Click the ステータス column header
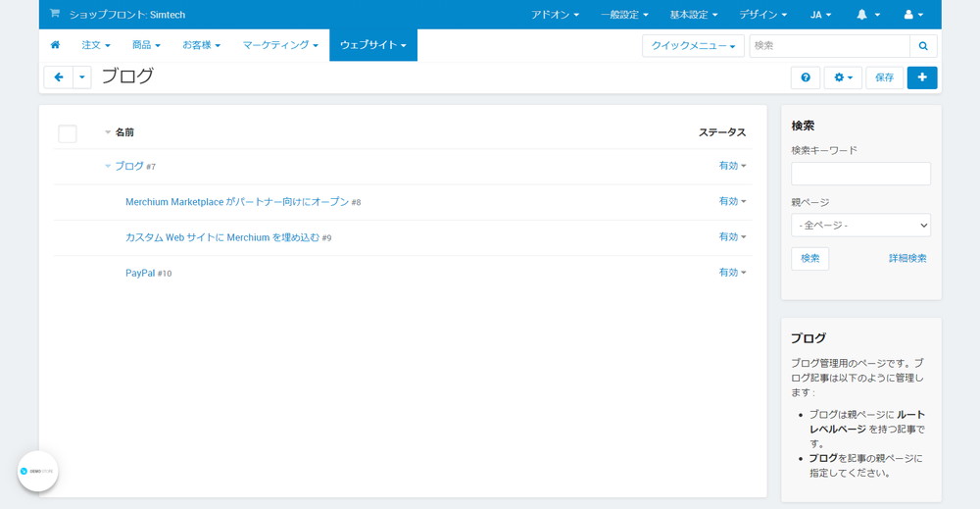980x509 pixels. tap(722, 132)
